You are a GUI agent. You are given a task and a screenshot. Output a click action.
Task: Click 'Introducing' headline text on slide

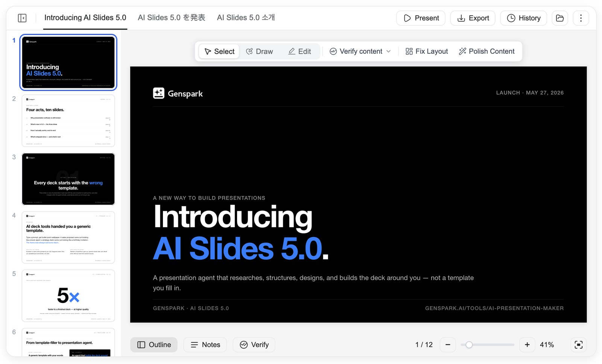tap(233, 217)
